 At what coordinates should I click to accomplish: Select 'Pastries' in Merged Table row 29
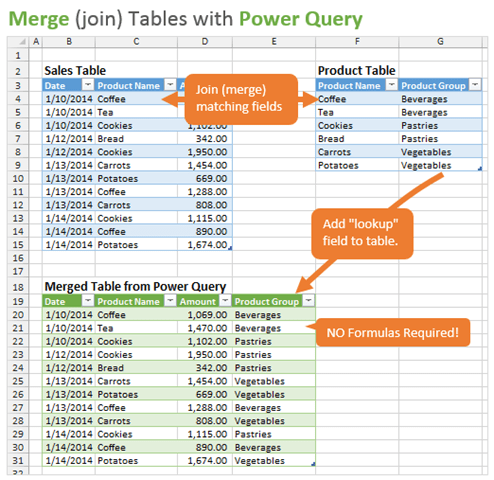(x=274, y=434)
